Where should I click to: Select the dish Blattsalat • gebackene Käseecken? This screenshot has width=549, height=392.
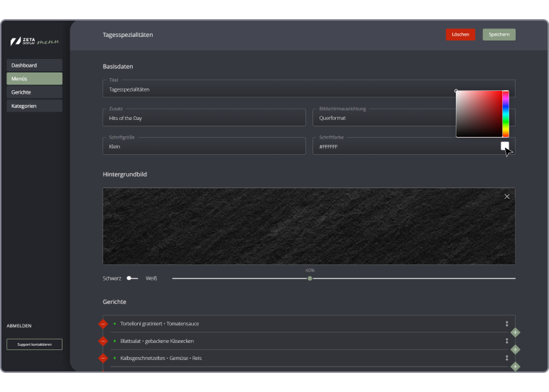click(157, 341)
